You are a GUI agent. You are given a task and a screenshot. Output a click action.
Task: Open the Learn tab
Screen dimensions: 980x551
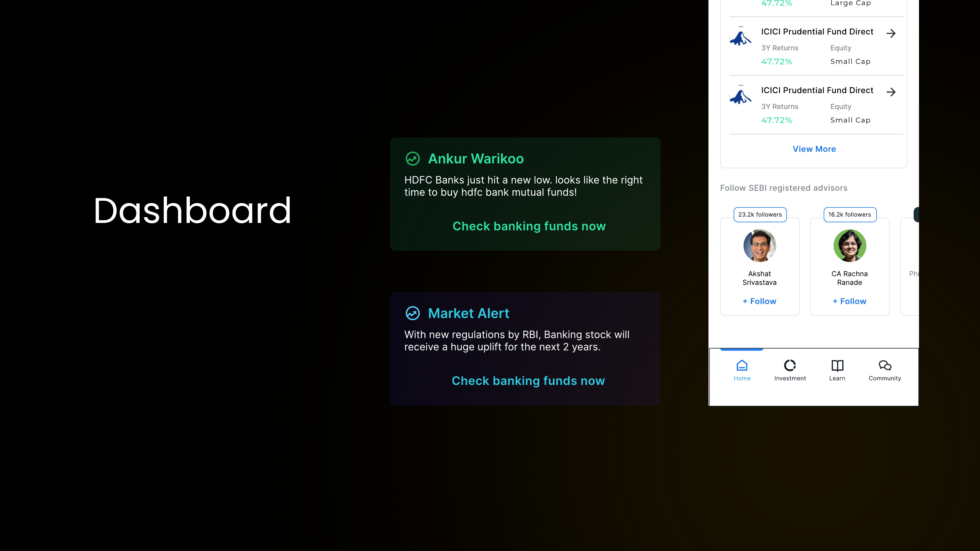pyautogui.click(x=837, y=370)
